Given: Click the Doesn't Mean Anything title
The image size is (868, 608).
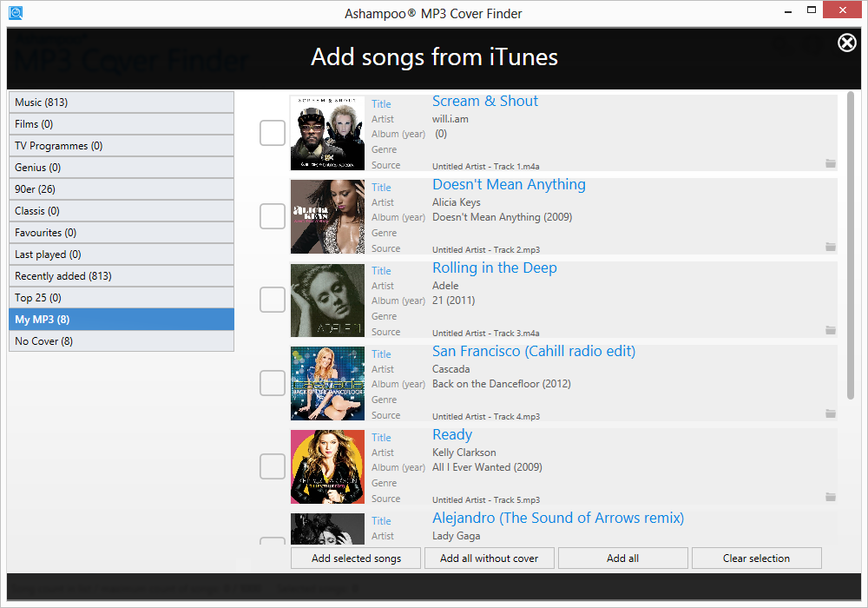Looking at the screenshot, I should [509, 184].
